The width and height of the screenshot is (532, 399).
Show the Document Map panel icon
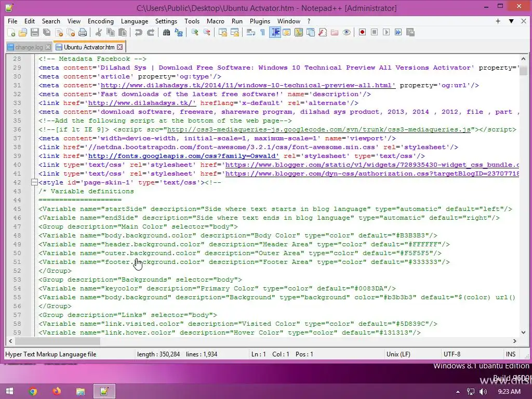point(299,32)
